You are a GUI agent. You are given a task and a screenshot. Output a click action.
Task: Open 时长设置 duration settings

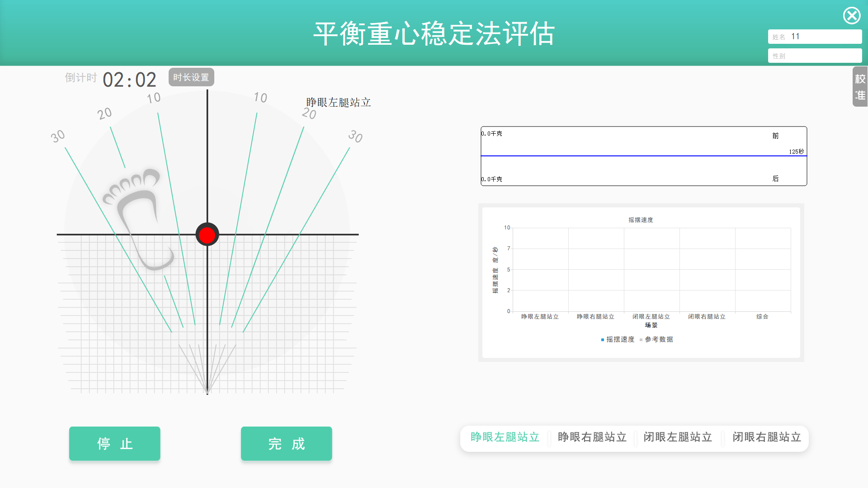[x=191, y=77]
